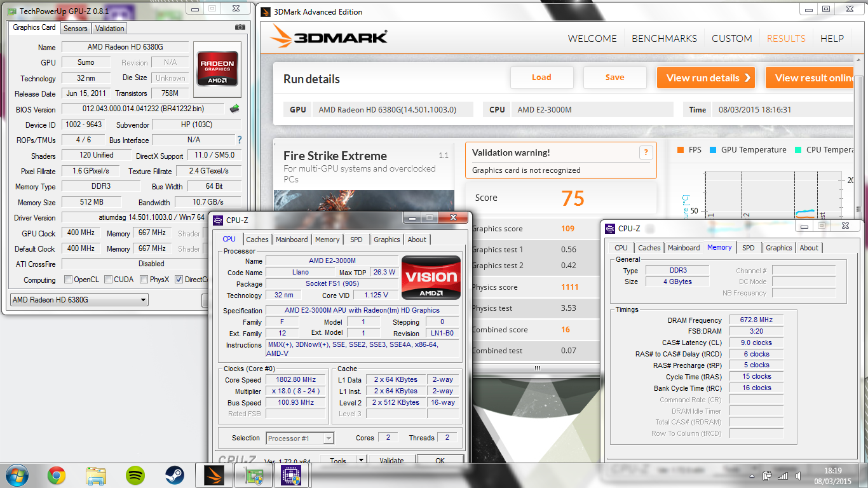Screen dimensions: 868x488
Task: Click the GPU-Z title bar icon
Action: (x=11, y=11)
